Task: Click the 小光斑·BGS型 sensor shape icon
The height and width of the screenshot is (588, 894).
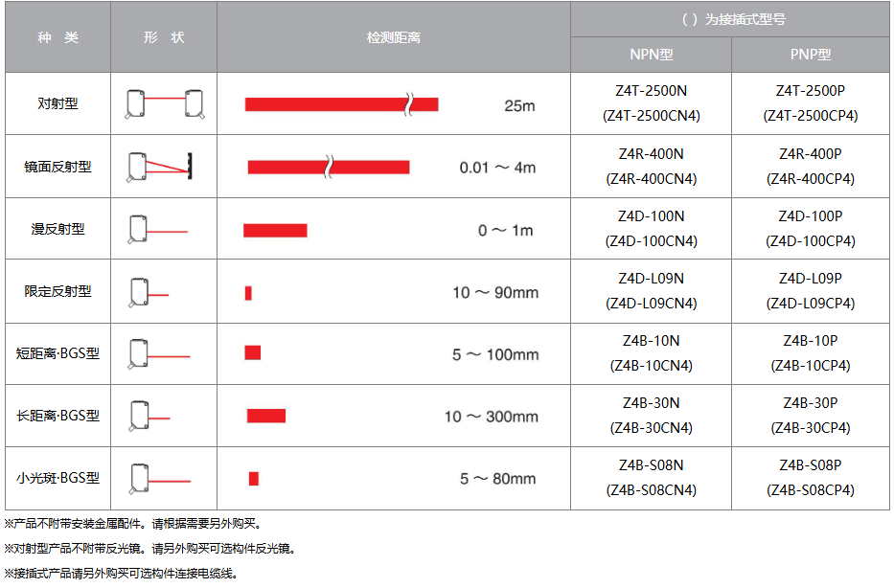Action: tap(158, 479)
